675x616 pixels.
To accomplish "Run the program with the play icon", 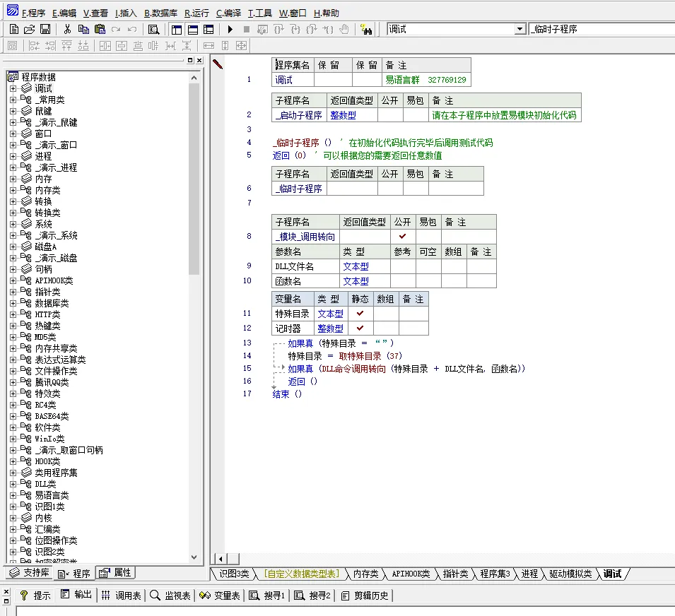I will click(x=230, y=29).
